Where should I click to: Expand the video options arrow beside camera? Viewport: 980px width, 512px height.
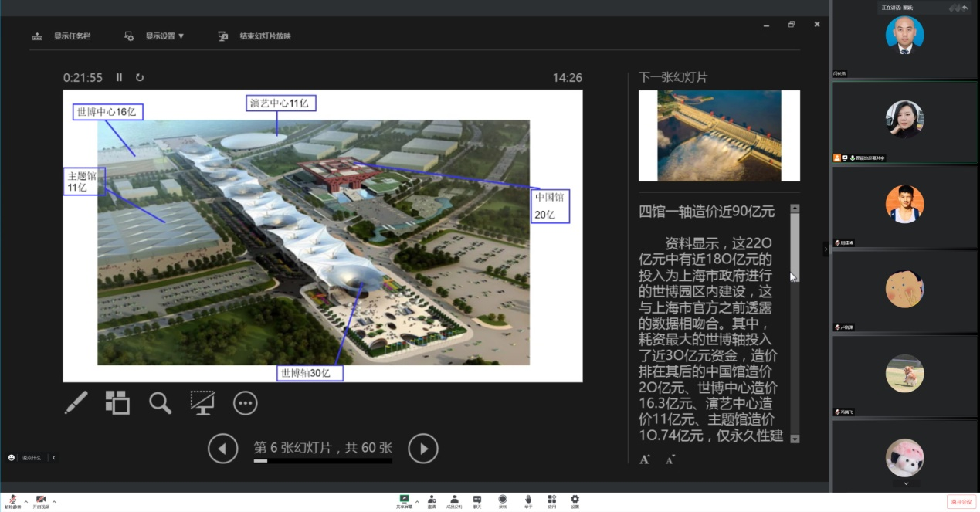point(54,500)
